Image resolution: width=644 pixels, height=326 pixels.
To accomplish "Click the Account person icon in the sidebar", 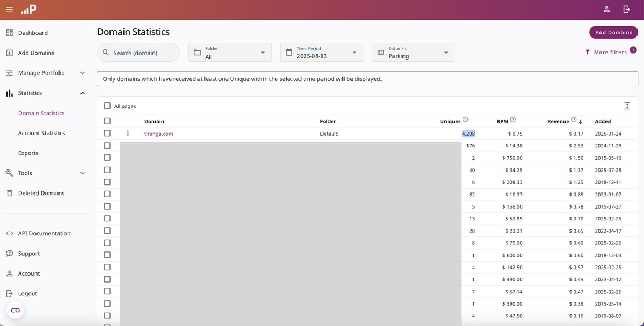I will point(9,273).
